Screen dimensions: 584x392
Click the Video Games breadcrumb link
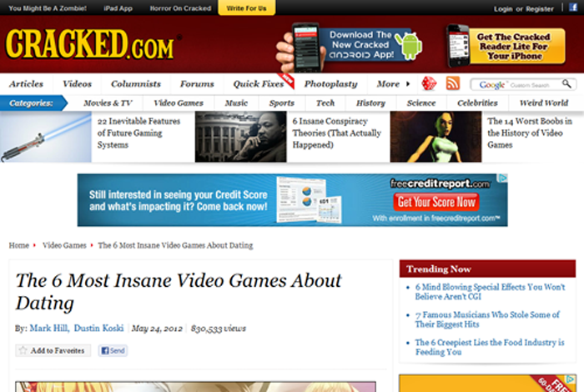tap(64, 245)
